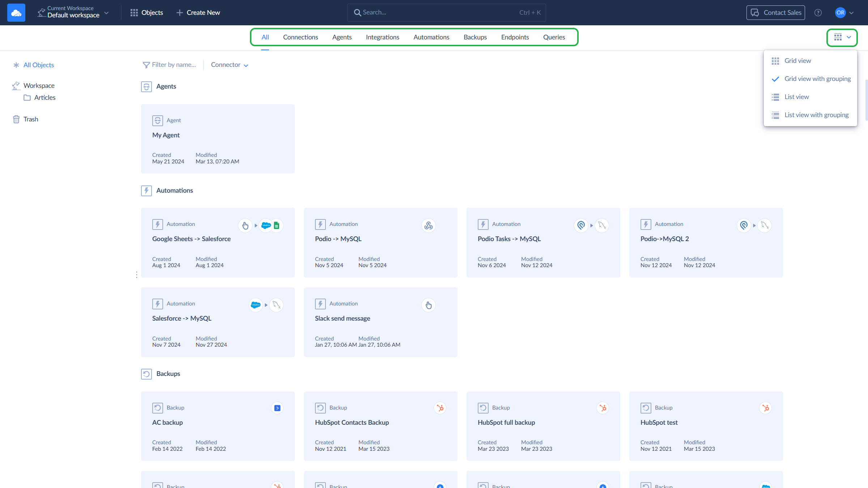
Task: Click the MySQL icon on Podio->MySQL 2 card
Action: point(765,226)
